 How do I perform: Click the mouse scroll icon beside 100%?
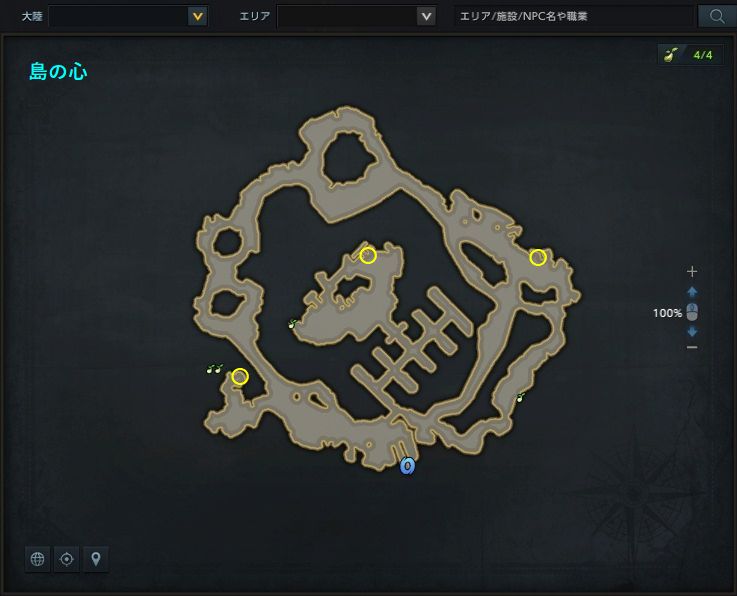pos(692,312)
